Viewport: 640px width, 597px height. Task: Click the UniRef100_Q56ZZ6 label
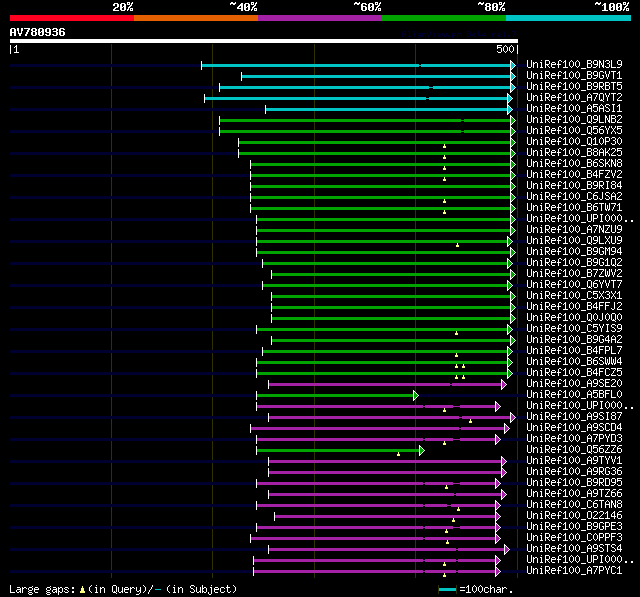coord(574,450)
